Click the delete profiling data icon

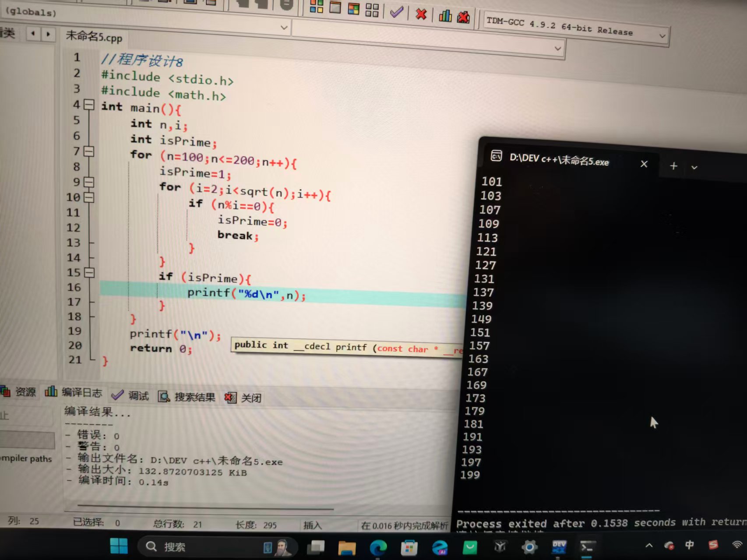click(463, 18)
